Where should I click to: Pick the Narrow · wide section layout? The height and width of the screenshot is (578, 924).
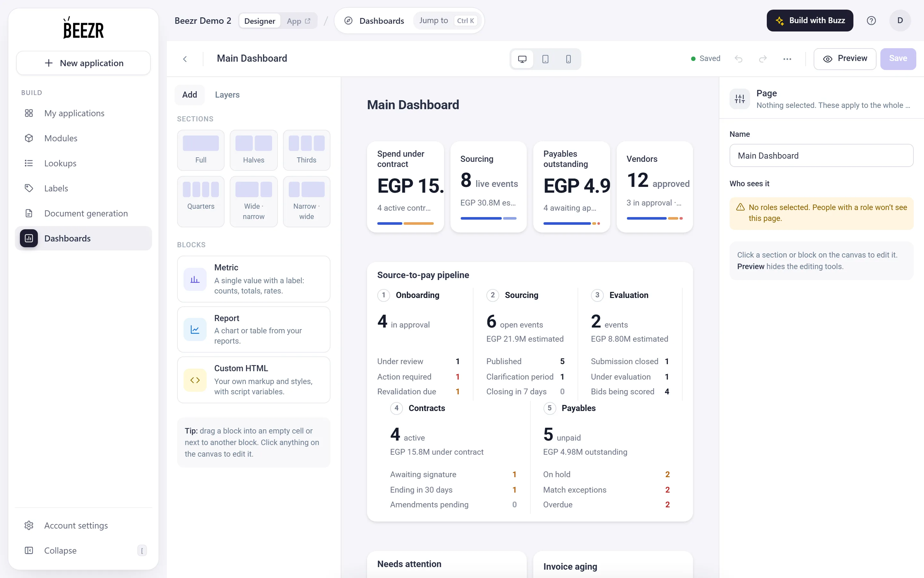tap(306, 201)
